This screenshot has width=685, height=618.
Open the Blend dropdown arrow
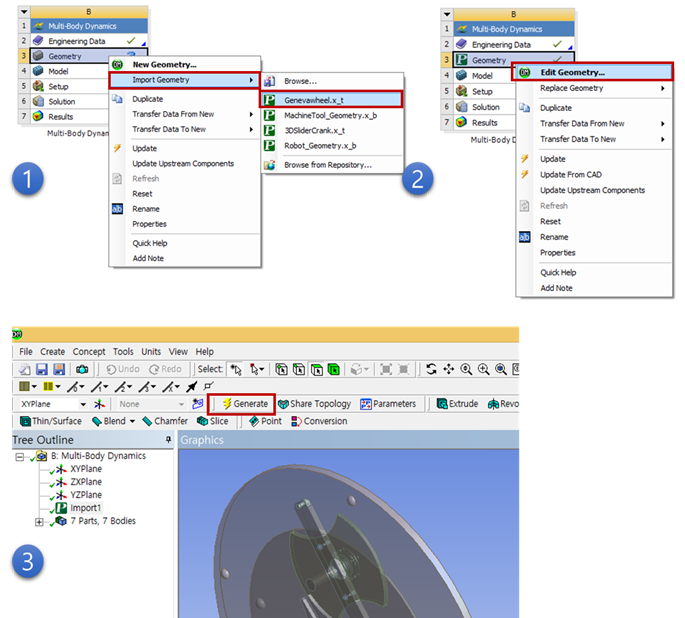tap(132, 421)
